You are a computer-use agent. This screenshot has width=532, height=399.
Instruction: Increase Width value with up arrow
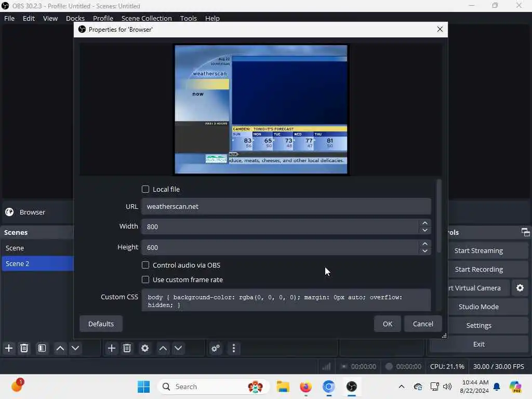tap(425, 223)
